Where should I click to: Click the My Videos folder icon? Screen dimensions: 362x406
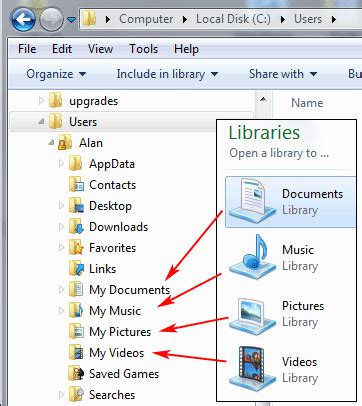click(x=76, y=352)
